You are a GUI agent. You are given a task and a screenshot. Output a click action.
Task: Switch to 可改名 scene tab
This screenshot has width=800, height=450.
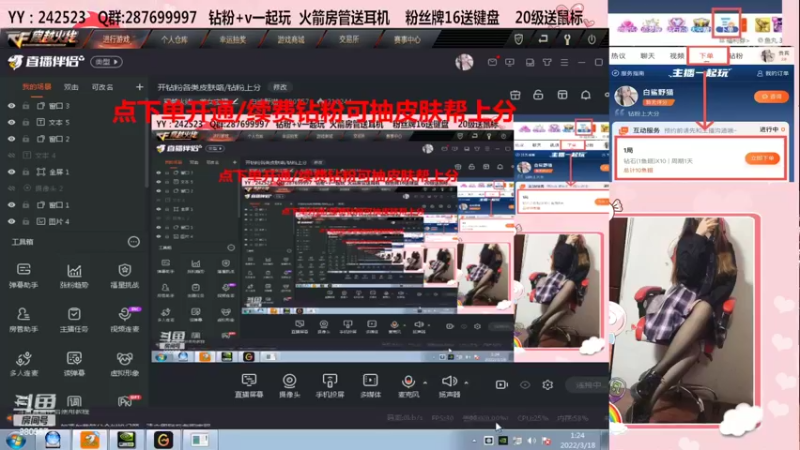103,87
